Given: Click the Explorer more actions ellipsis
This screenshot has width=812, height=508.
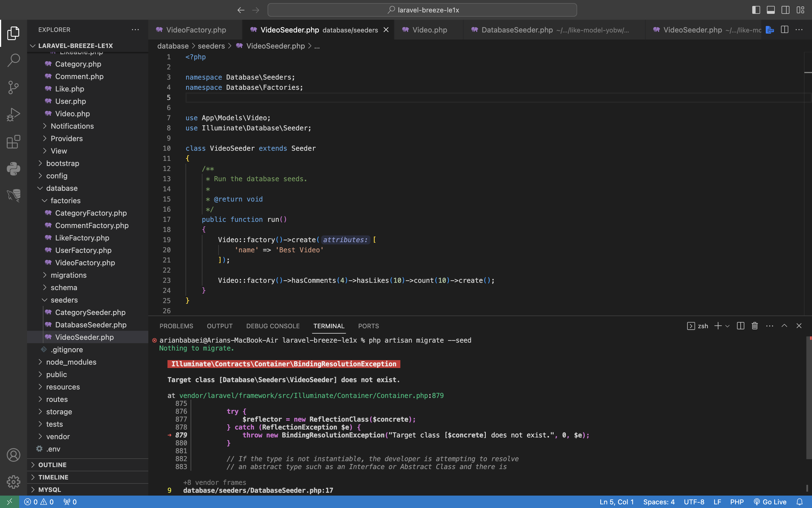Looking at the screenshot, I should 135,30.
